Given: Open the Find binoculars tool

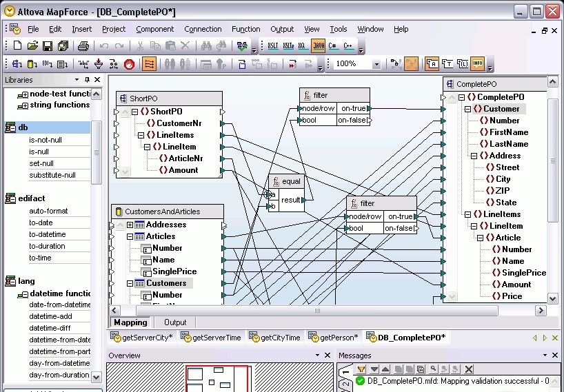Looking at the screenshot, I should pos(206,45).
